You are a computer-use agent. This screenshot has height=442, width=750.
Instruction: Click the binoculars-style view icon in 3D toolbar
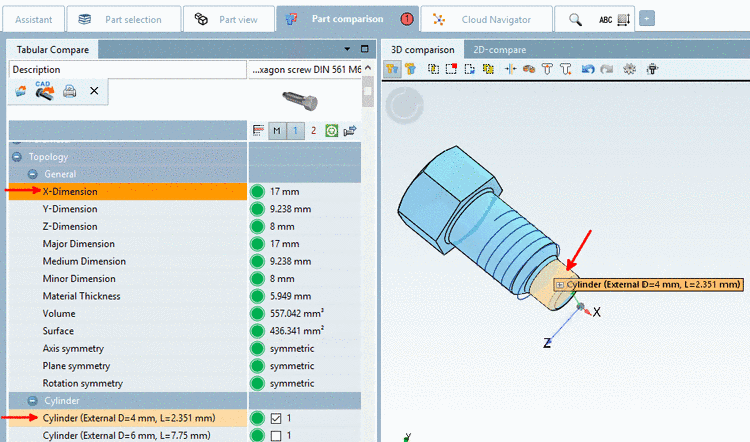tap(529, 69)
